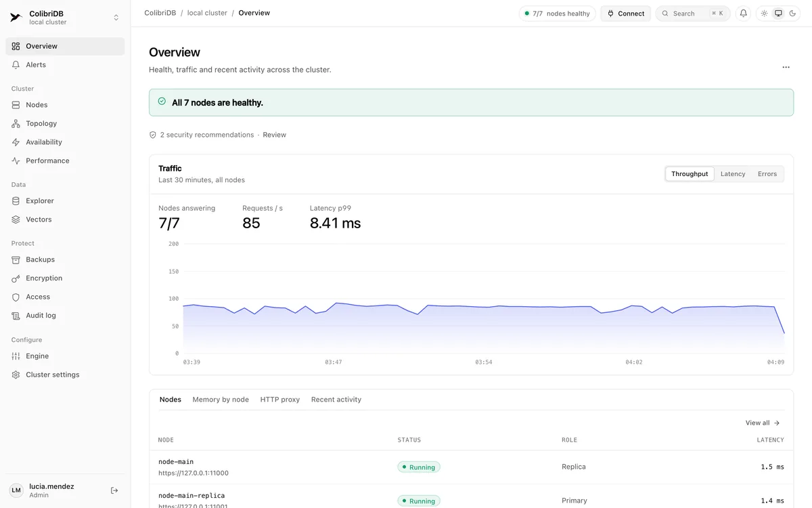Click the Alerts bell icon in sidebar

coord(16,65)
